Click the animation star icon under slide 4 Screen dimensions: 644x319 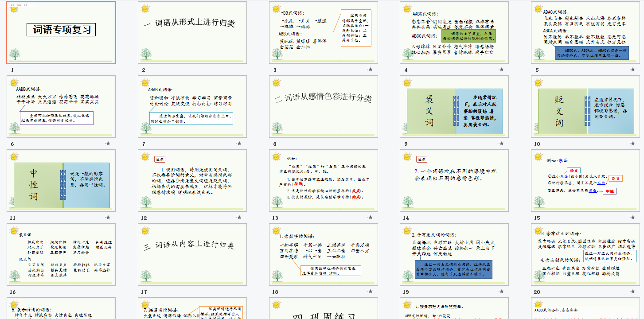501,70
